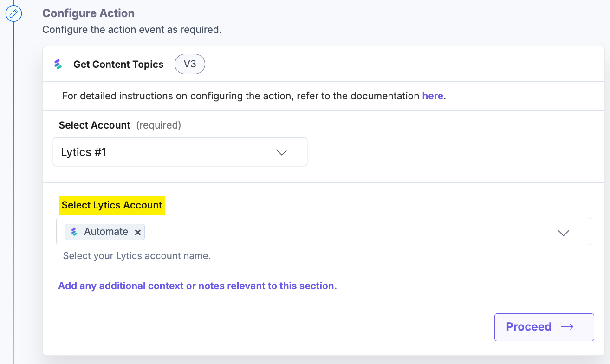Viewport: 610px width, 364px height.
Task: Click the 'Get Content Topics' title
Action: 118,65
